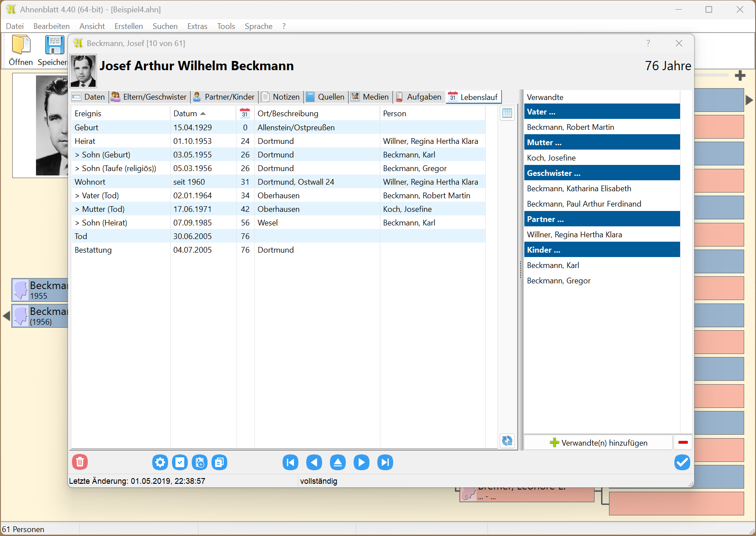The image size is (756, 536).
Task: Refresh the Lebenslauf list
Action: tap(507, 440)
